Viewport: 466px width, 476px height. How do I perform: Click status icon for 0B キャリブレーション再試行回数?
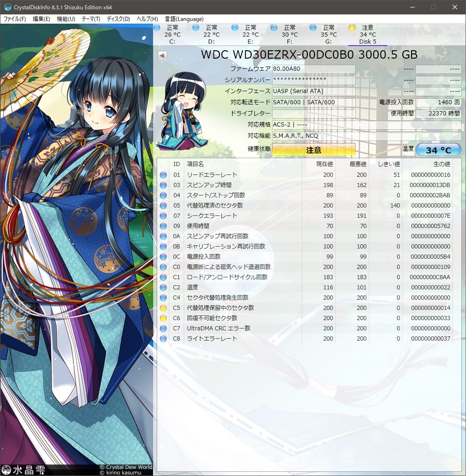(x=163, y=247)
